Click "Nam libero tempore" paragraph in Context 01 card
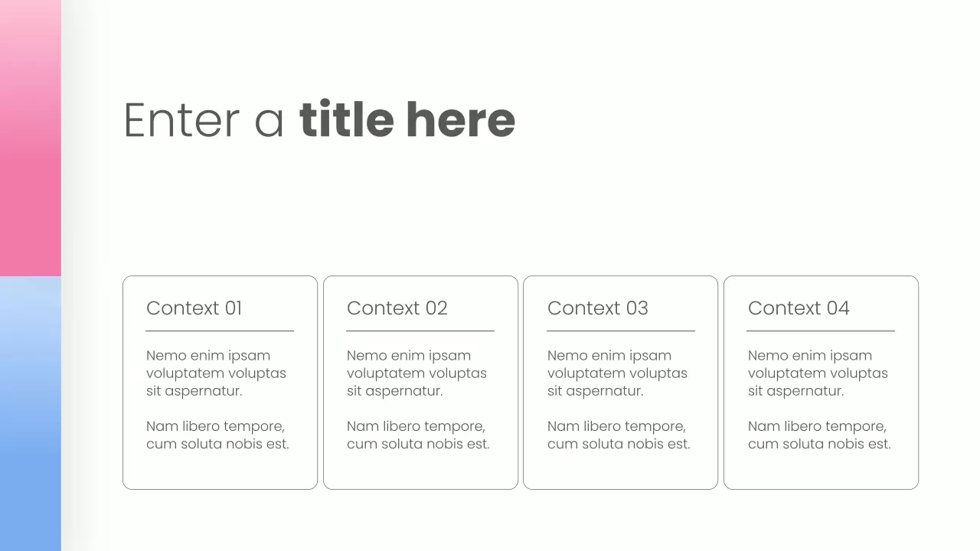This screenshot has height=551, width=980. coord(217,435)
